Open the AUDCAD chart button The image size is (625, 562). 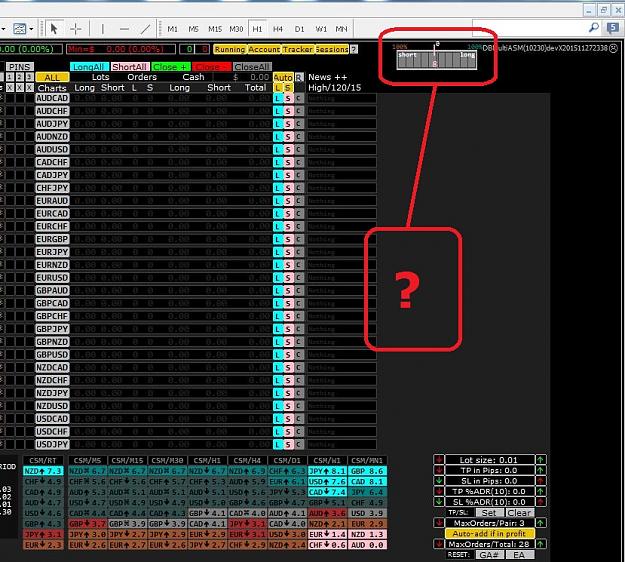tap(52, 98)
